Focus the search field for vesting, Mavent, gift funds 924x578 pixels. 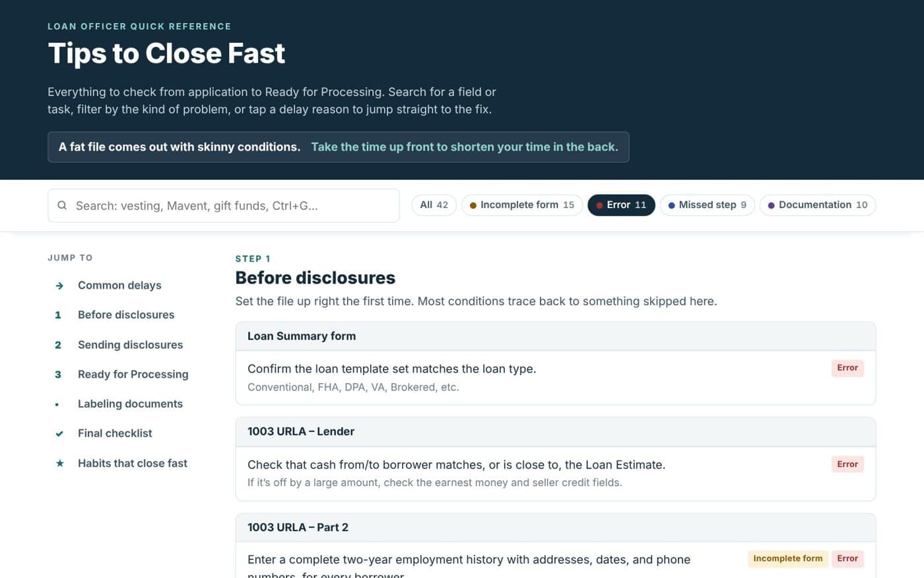224,205
